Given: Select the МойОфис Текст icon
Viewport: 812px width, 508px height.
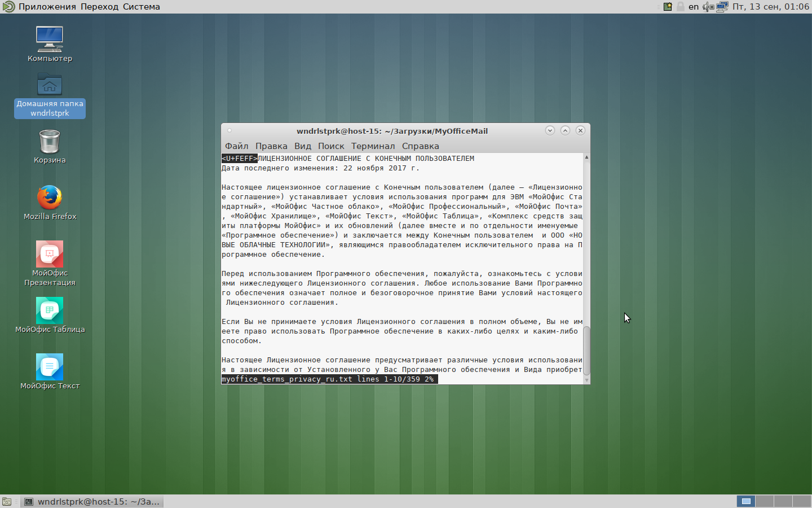Looking at the screenshot, I should pos(50,371).
